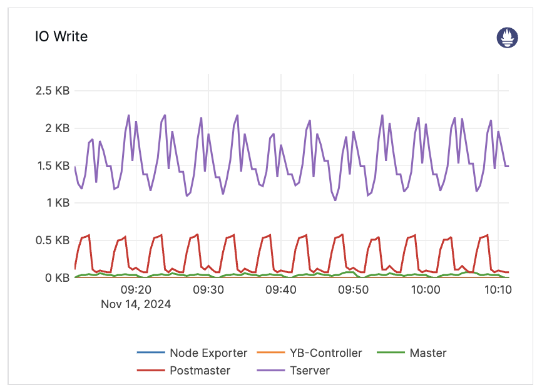Click the green Master line swatch
The image size is (542, 392).
tap(391, 353)
